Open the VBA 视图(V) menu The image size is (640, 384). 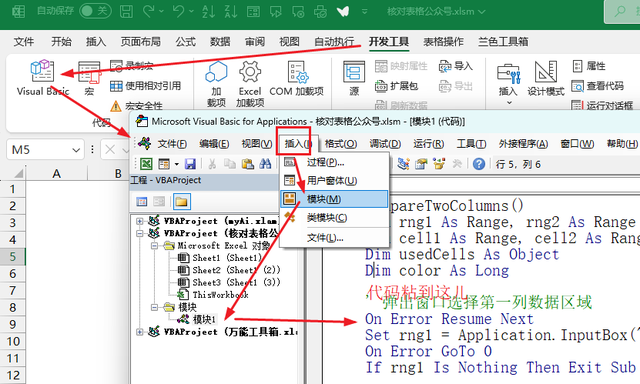coord(256,144)
